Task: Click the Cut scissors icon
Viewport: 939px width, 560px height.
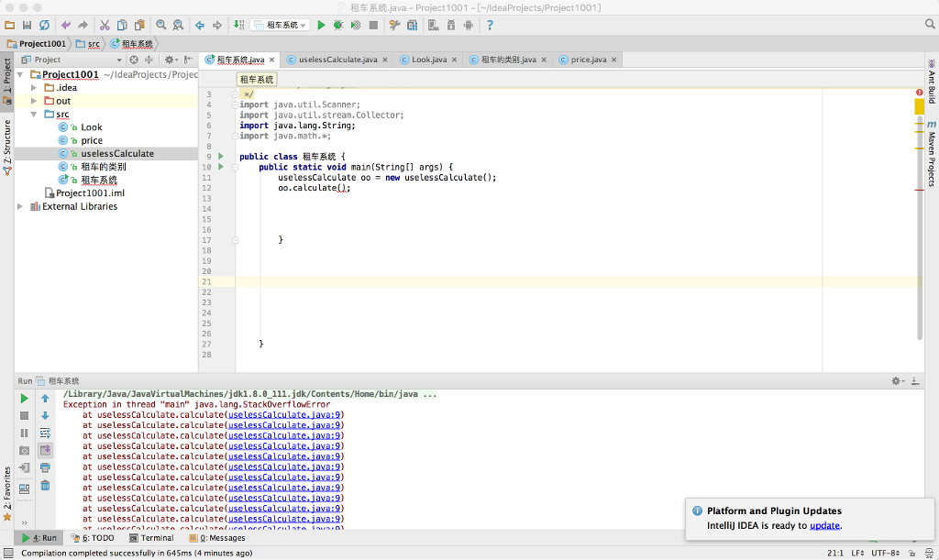Action: coord(105,25)
